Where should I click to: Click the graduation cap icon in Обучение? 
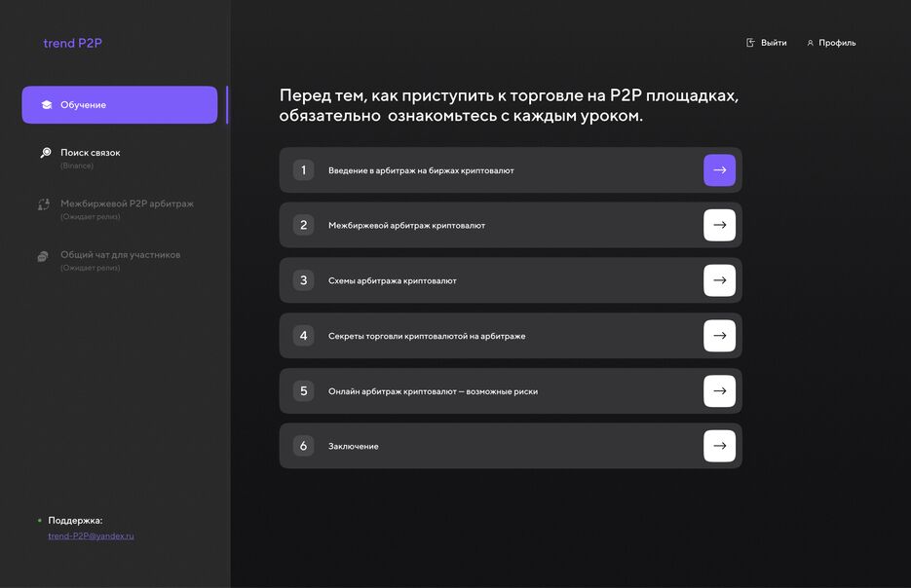[x=47, y=105]
